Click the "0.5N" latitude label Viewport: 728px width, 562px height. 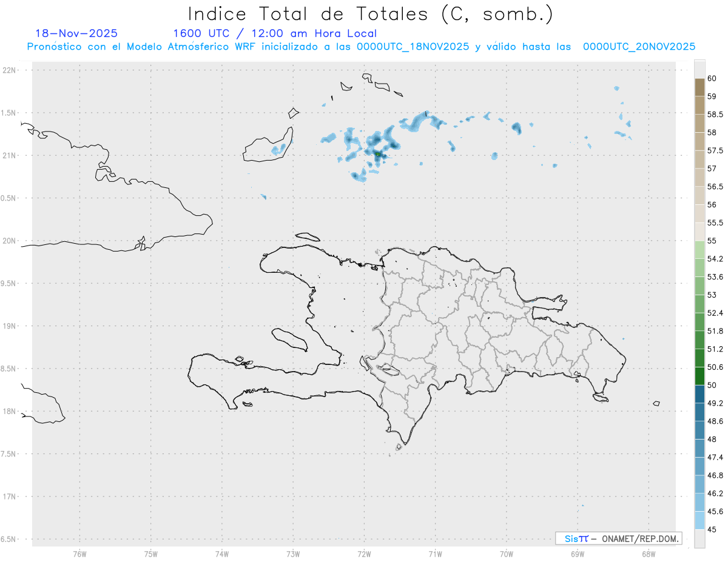coord(9,198)
